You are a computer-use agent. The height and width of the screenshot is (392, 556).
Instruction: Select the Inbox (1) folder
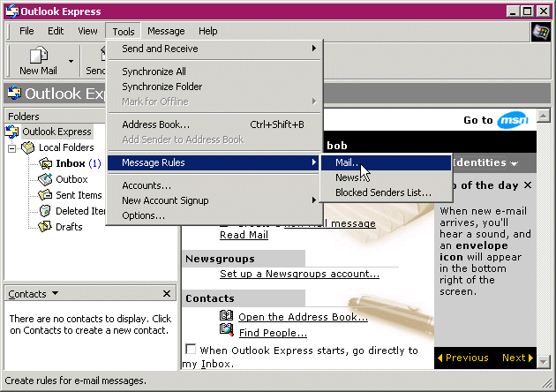coord(79,163)
